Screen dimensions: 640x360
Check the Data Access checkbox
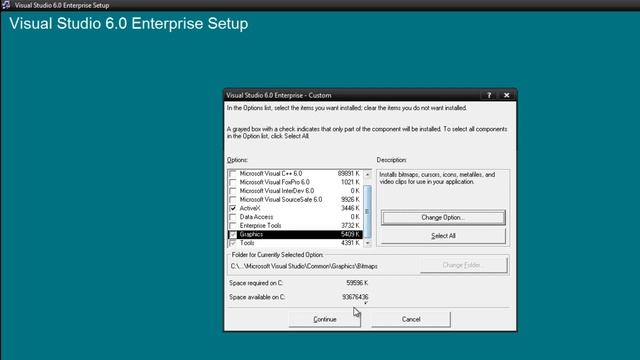pos(233,217)
